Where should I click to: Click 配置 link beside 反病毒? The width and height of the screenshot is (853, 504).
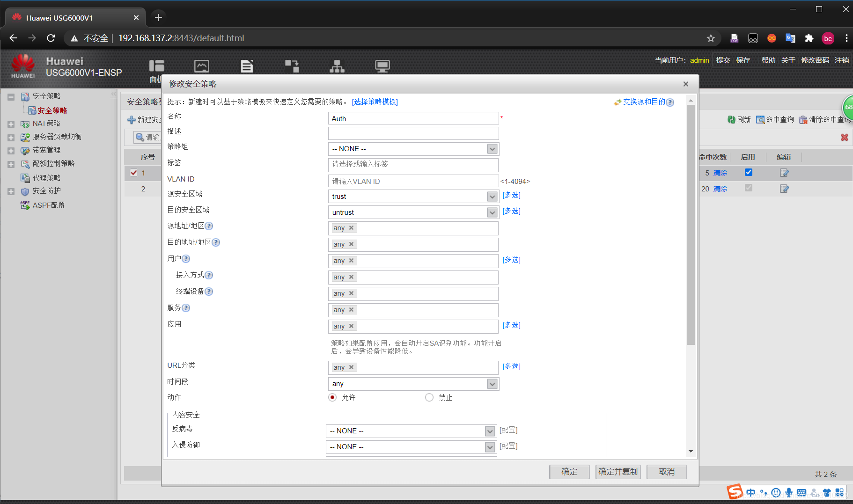point(508,430)
